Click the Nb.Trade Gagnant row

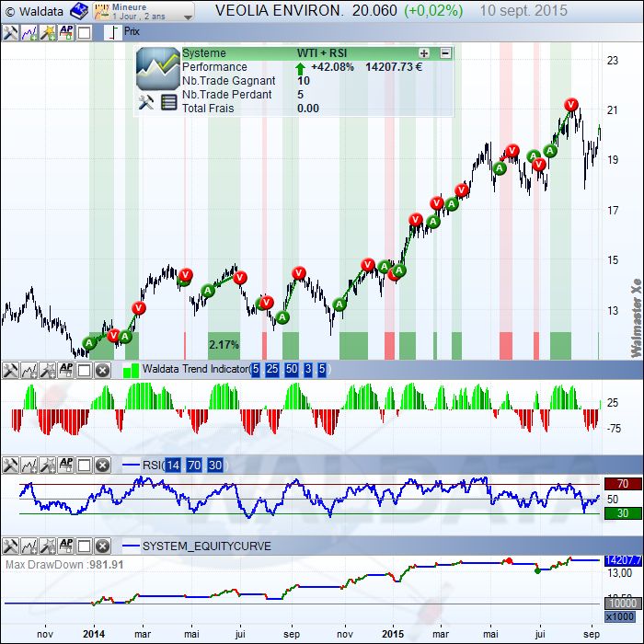317,81
